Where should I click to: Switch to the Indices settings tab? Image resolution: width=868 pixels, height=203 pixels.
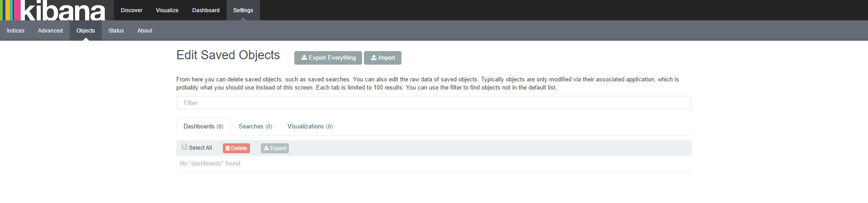[x=15, y=31]
